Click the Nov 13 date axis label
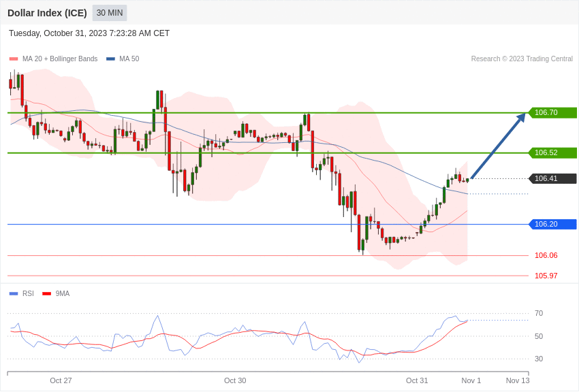579x392 pixels. pyautogui.click(x=518, y=380)
